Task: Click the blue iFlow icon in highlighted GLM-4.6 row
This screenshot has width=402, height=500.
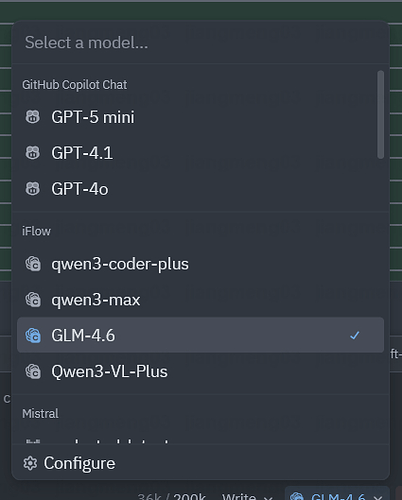Action: pyautogui.click(x=33, y=335)
